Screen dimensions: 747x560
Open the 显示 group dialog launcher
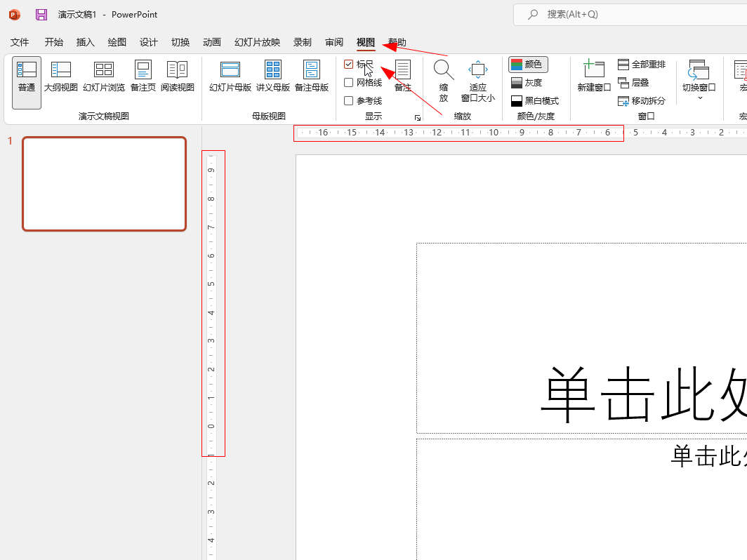click(x=418, y=118)
